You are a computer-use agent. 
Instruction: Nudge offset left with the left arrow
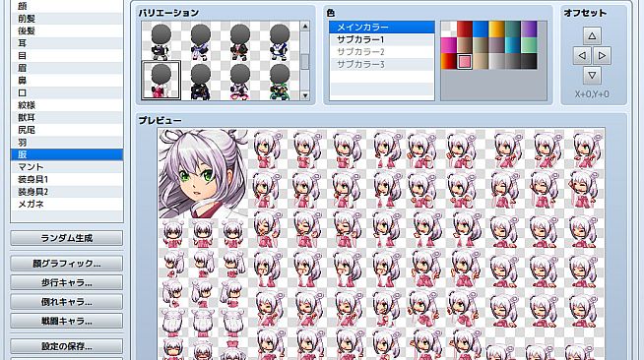click(582, 55)
